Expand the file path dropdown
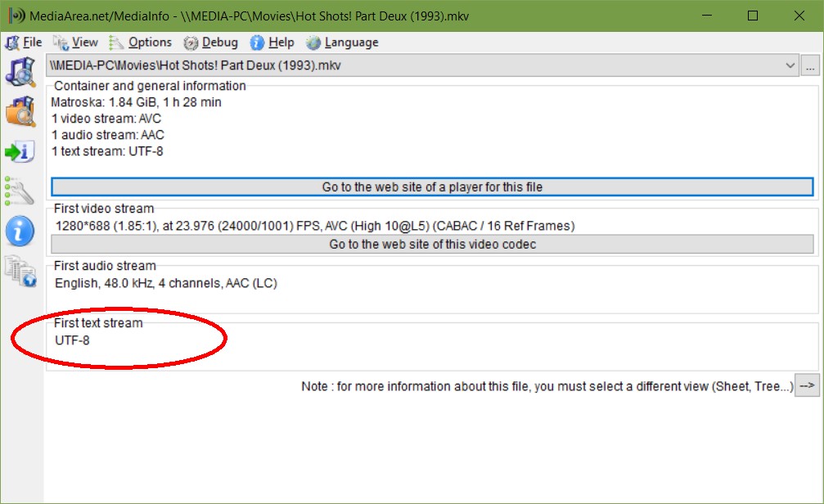 click(790, 65)
